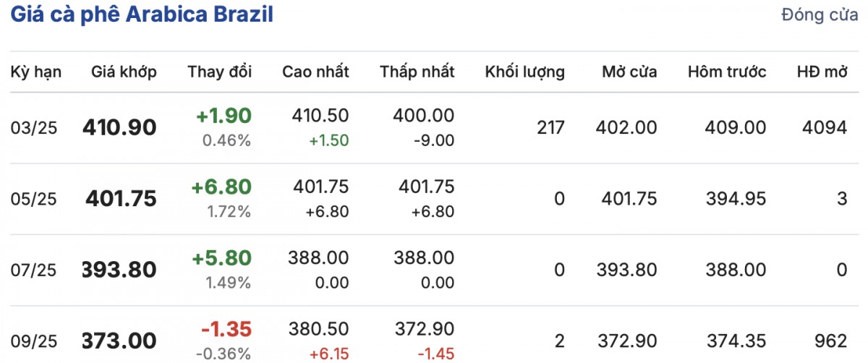Click the -1.35 red change value

pos(226,328)
